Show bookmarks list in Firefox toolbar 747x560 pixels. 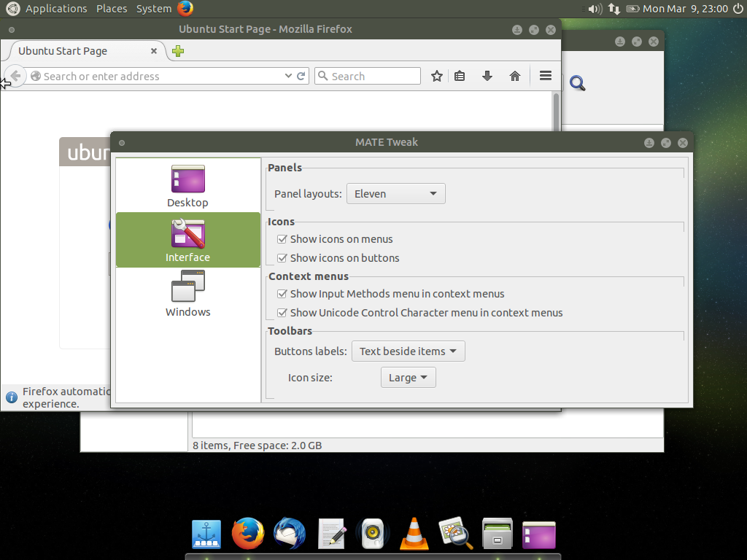coord(460,76)
